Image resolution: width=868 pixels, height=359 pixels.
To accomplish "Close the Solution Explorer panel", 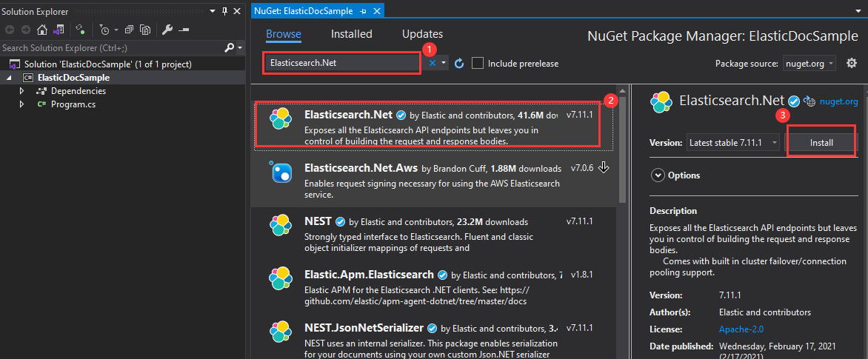I will pos(237,10).
